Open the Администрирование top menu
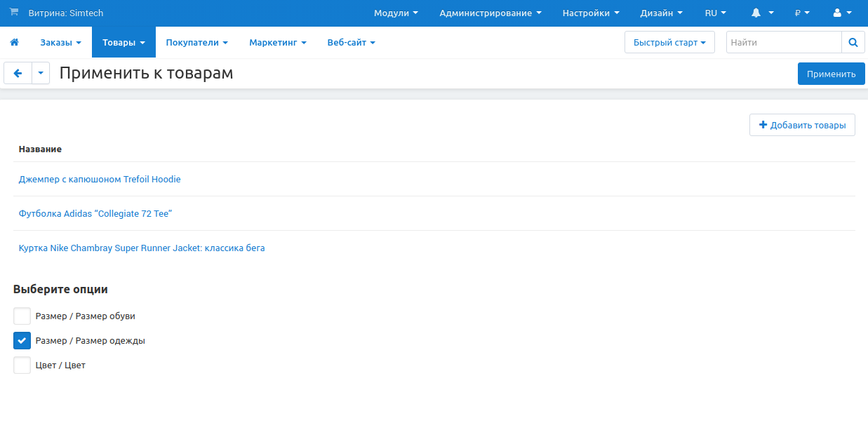 click(490, 13)
